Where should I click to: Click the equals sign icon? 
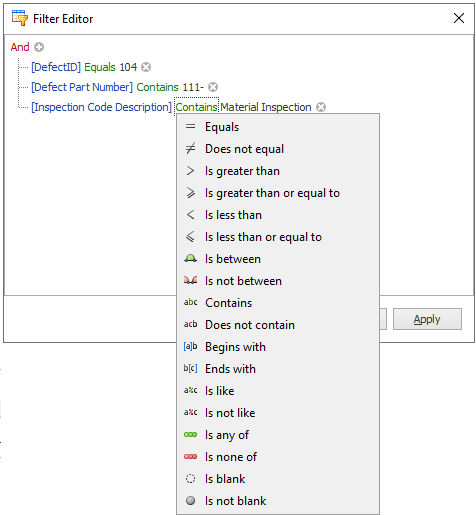[x=190, y=127]
